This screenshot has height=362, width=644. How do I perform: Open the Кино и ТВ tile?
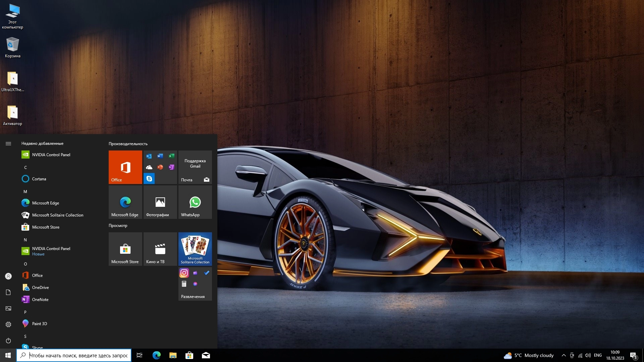coord(160,249)
